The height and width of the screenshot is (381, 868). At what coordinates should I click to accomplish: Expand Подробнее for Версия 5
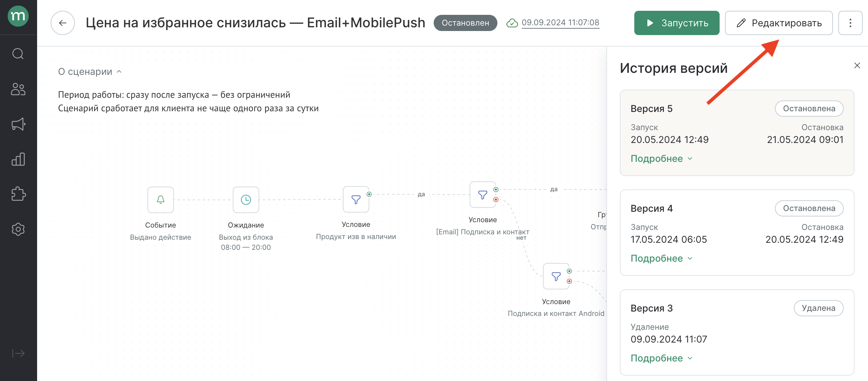[662, 158]
